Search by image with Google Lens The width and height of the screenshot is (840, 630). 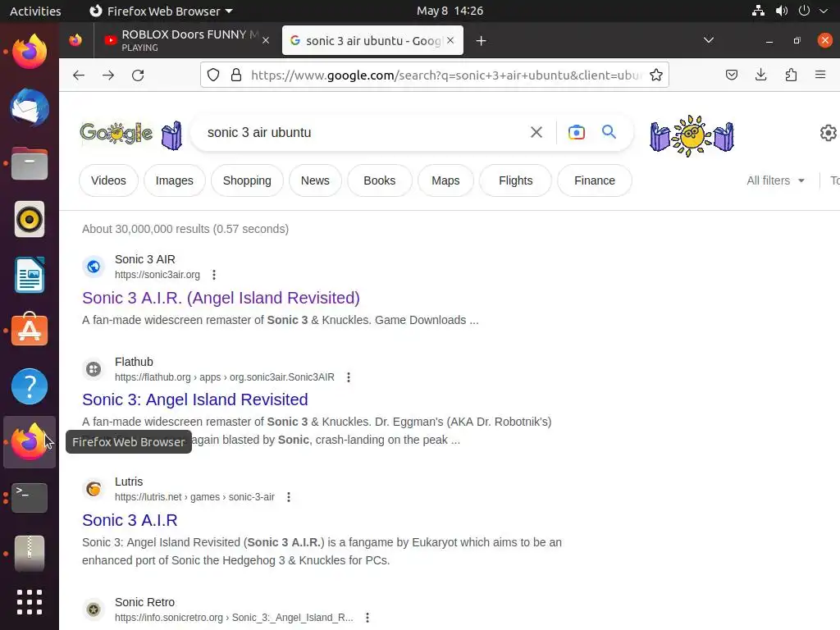point(577,132)
